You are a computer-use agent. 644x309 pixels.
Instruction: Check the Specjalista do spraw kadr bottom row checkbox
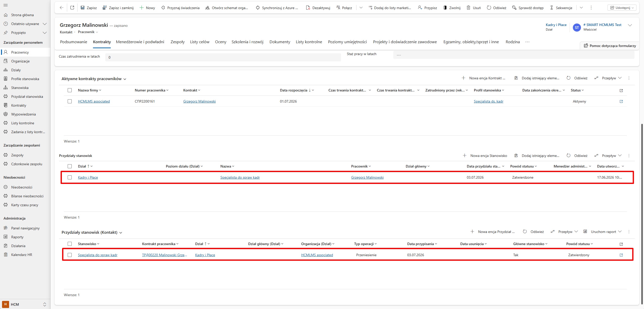[70, 255]
